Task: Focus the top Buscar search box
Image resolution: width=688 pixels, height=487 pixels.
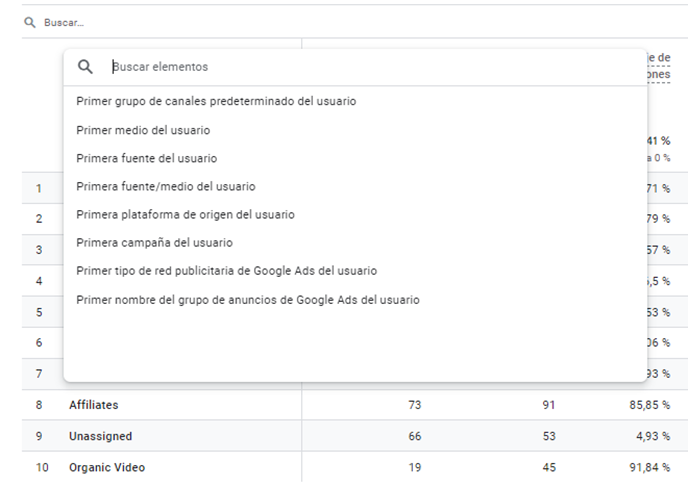Action: click(x=200, y=22)
